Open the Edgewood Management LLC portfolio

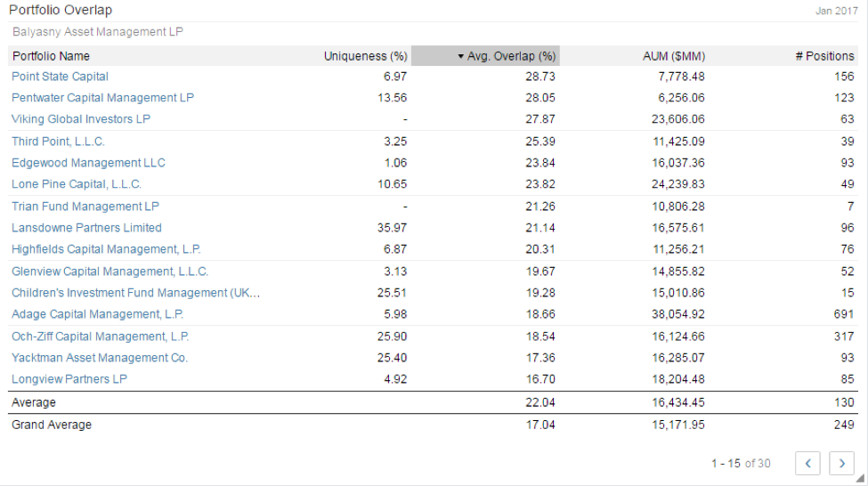click(88, 163)
